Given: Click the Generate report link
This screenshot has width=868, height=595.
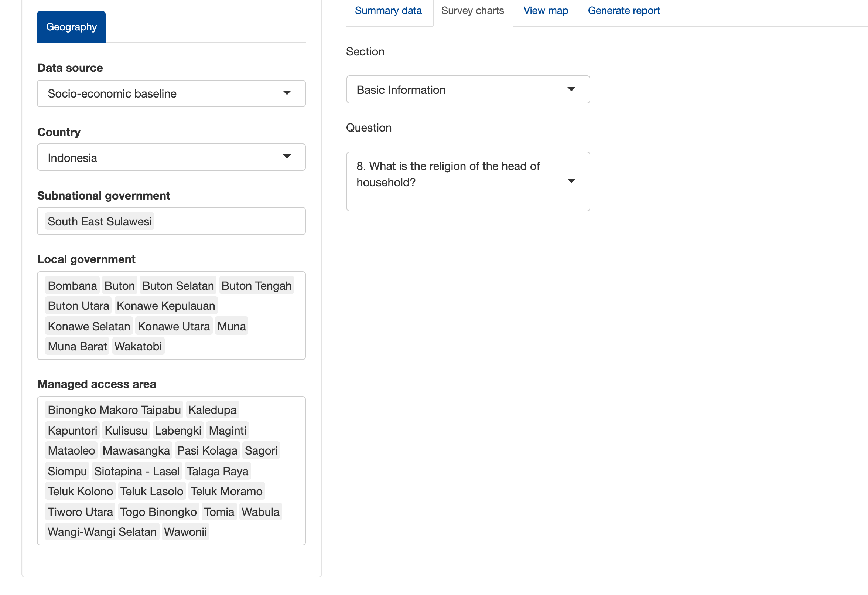Looking at the screenshot, I should 623,10.
